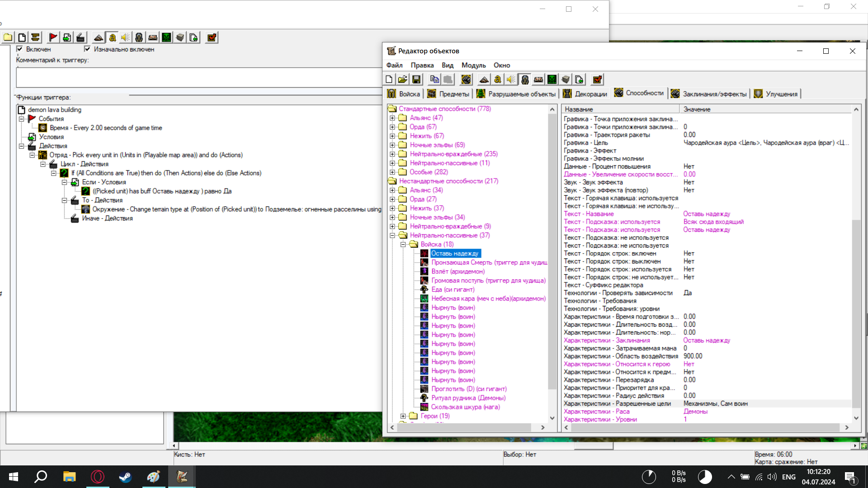The width and height of the screenshot is (868, 488).
Task: Click the copy object icon
Action: [434, 80]
